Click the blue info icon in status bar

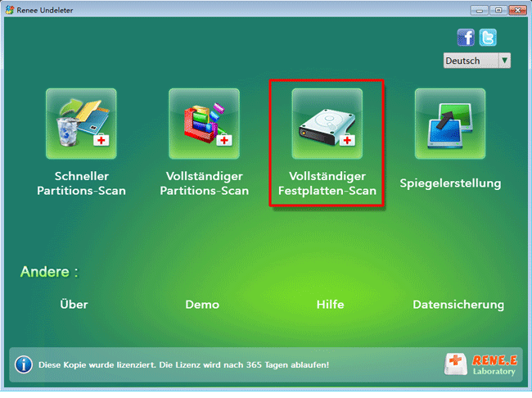point(24,364)
